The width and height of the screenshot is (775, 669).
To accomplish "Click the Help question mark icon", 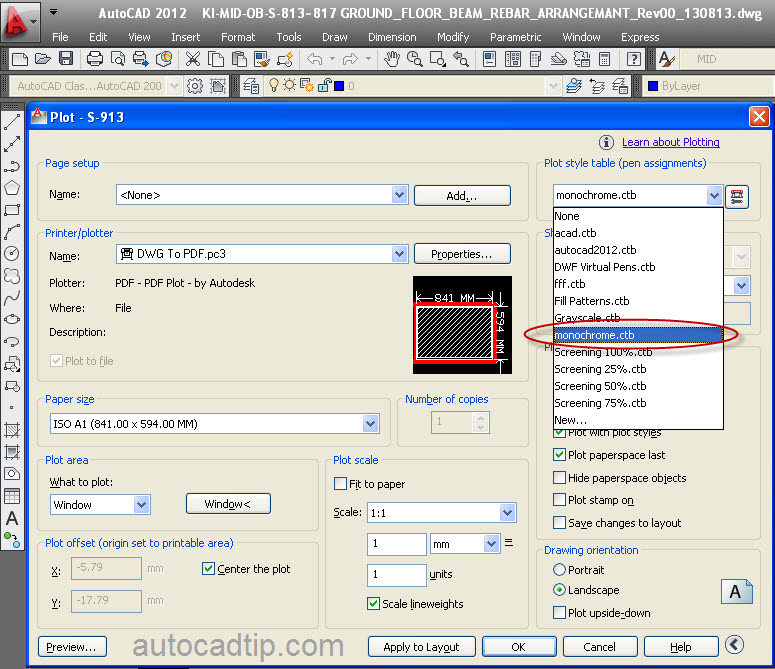I will (x=634, y=59).
